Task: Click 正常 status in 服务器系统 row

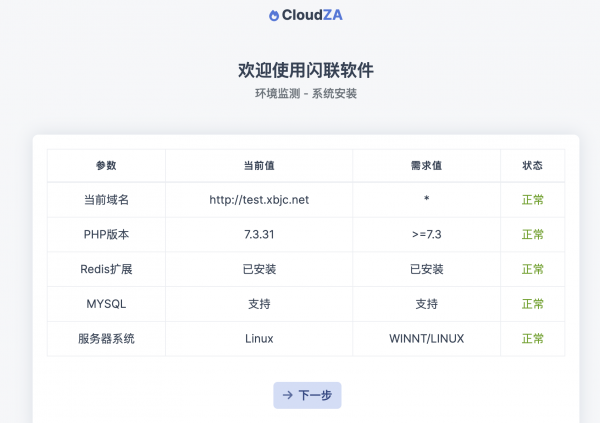Action: point(533,338)
